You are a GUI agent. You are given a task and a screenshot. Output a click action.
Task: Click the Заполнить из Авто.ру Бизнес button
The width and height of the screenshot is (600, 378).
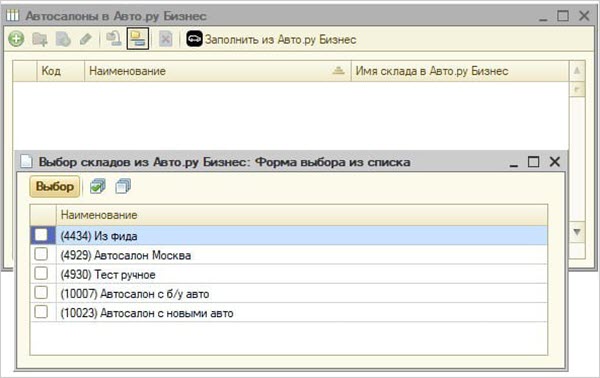pyautogui.click(x=271, y=39)
